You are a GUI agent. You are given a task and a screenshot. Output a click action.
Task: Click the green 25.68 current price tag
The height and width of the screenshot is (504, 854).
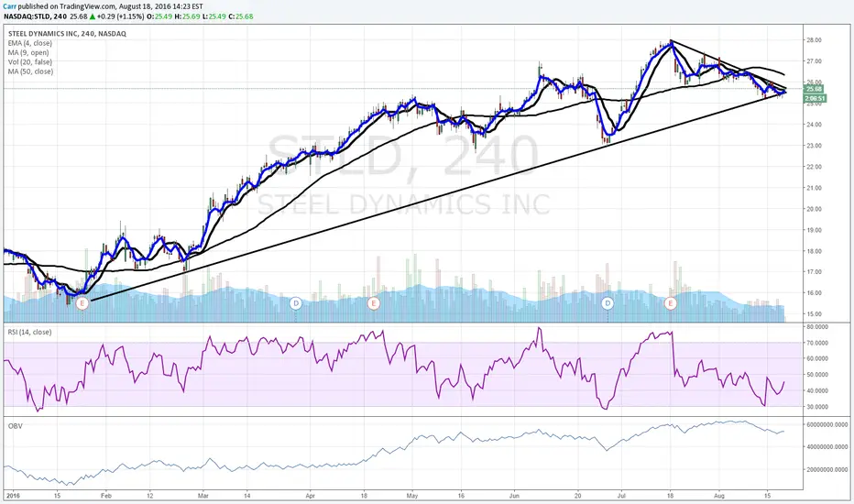coord(815,89)
